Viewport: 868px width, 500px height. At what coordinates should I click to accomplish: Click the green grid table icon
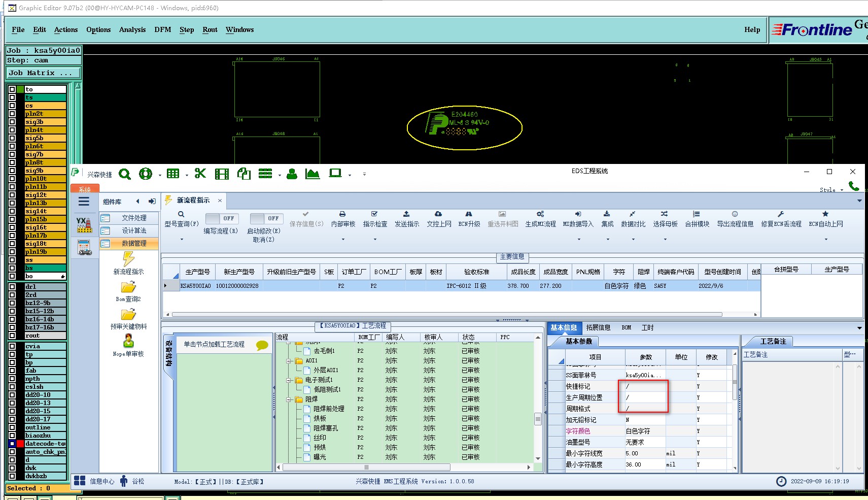point(173,174)
